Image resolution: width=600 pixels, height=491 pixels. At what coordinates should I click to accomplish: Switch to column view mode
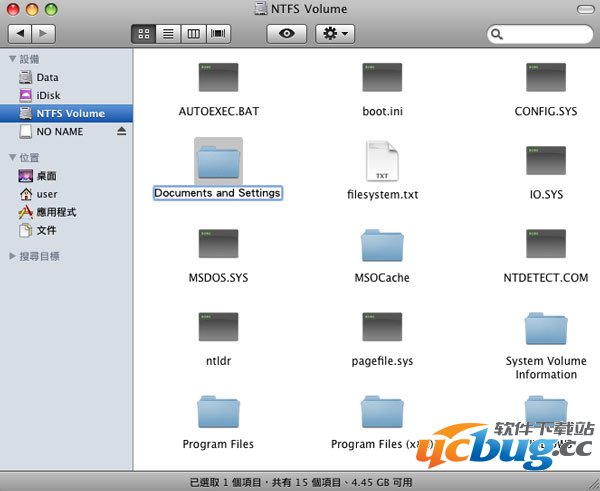(x=193, y=34)
